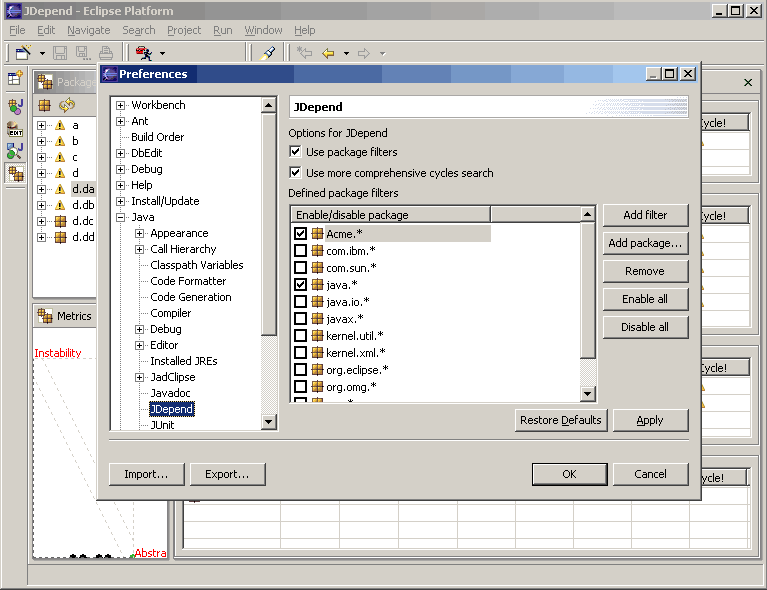Image resolution: width=767 pixels, height=590 pixels.
Task: Uncheck the Acme.* filter checkbox
Action: [300, 233]
